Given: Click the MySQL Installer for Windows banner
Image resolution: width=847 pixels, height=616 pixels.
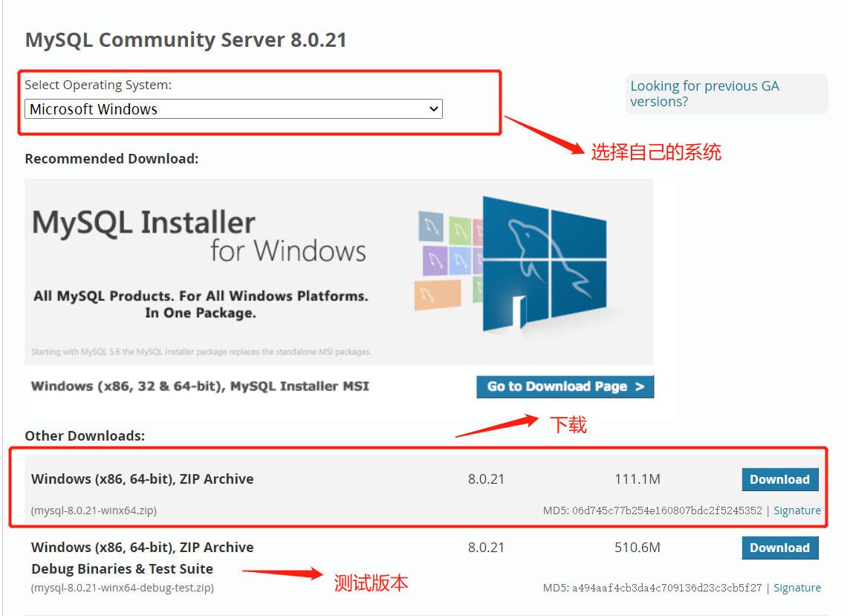Looking at the screenshot, I should (339, 272).
